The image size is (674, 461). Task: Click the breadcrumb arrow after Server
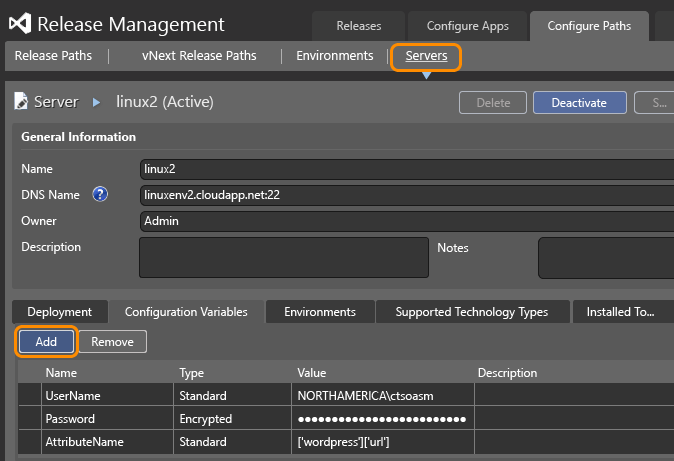click(97, 102)
